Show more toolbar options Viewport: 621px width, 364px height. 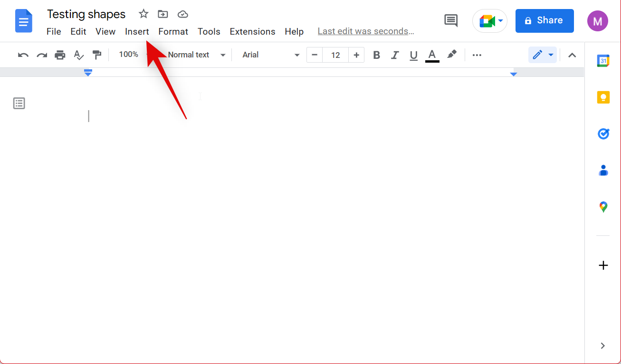[477, 55]
